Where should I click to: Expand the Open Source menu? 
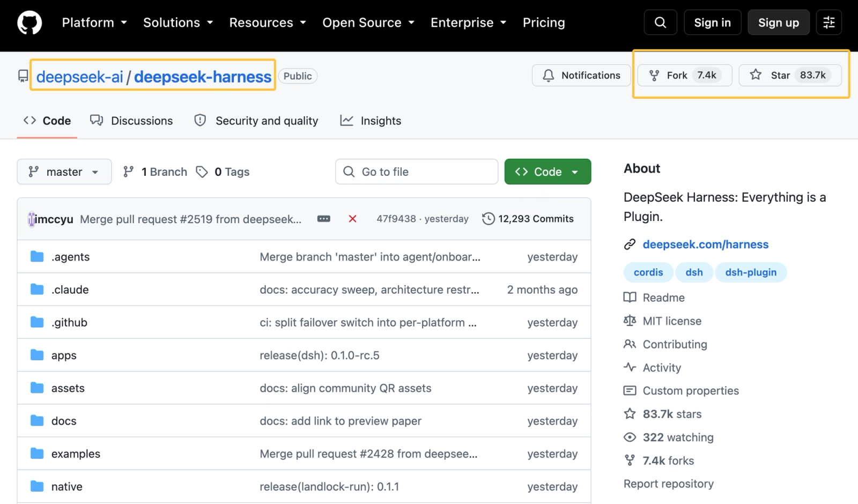coord(368,23)
